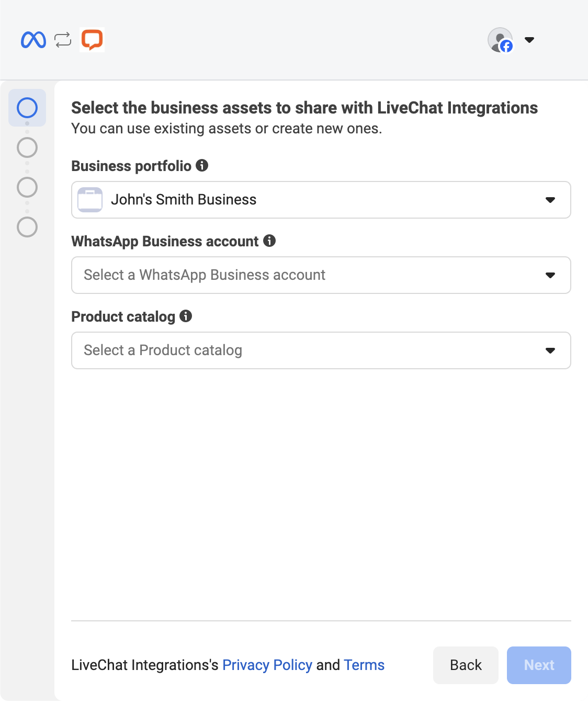Open the Terms link
This screenshot has width=588, height=704.
click(x=364, y=665)
